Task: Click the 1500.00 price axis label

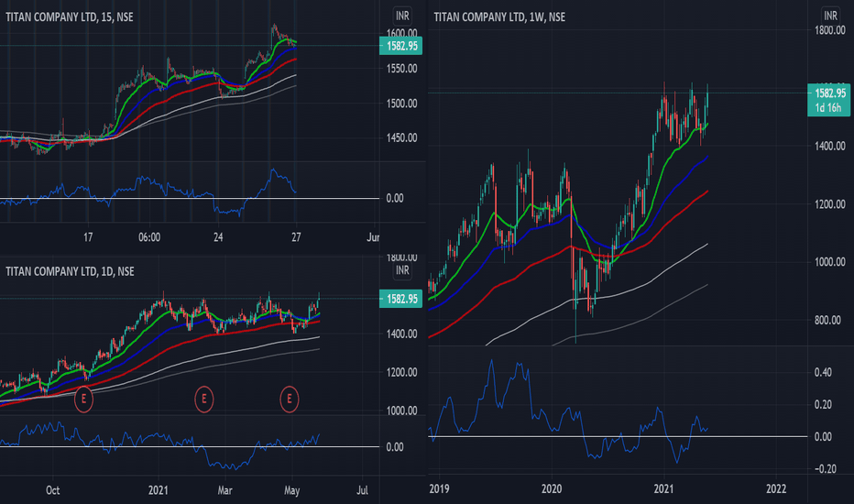Action: [x=402, y=104]
